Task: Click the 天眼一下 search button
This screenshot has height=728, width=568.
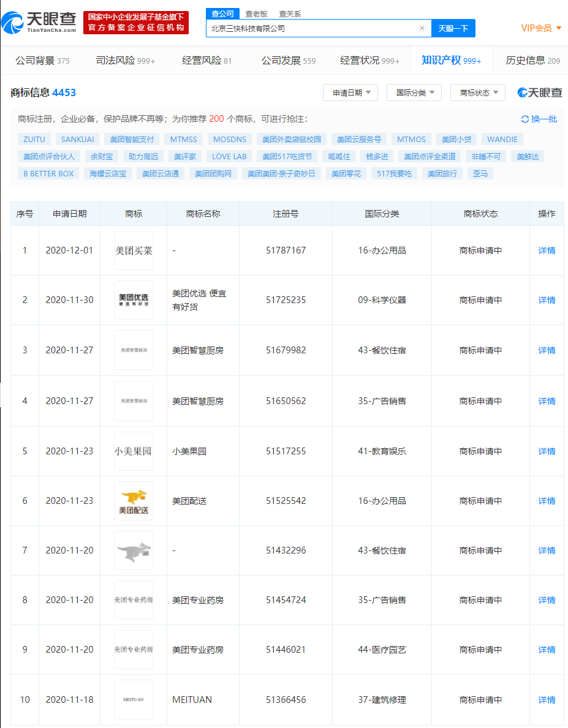Action: tap(453, 28)
